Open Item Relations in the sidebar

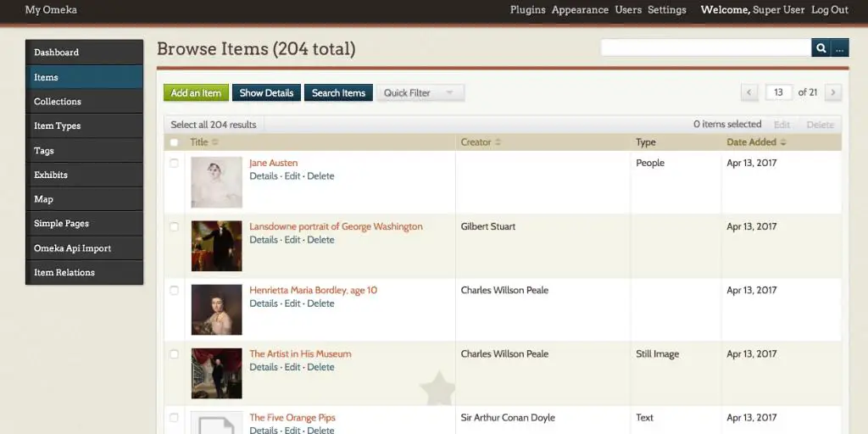click(x=84, y=272)
